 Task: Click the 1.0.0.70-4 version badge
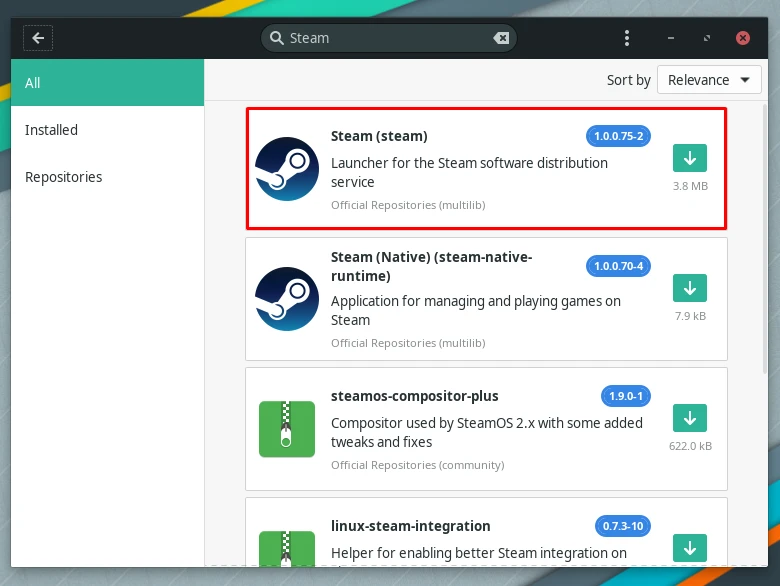(618, 266)
